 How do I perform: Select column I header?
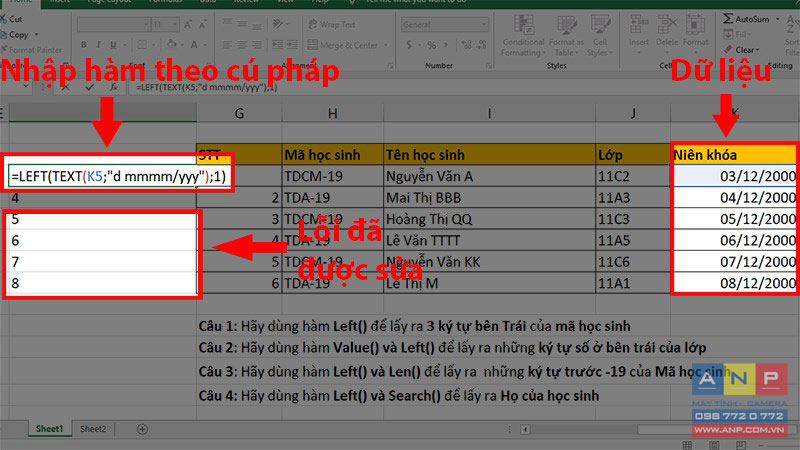click(489, 113)
